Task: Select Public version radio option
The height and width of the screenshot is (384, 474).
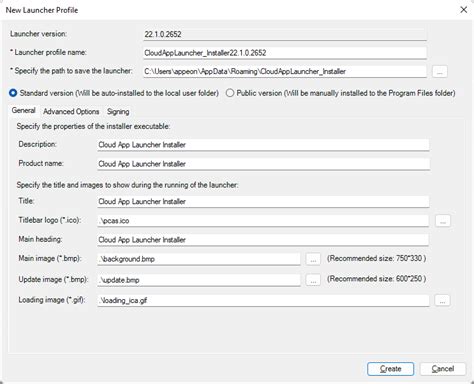Action: point(230,93)
